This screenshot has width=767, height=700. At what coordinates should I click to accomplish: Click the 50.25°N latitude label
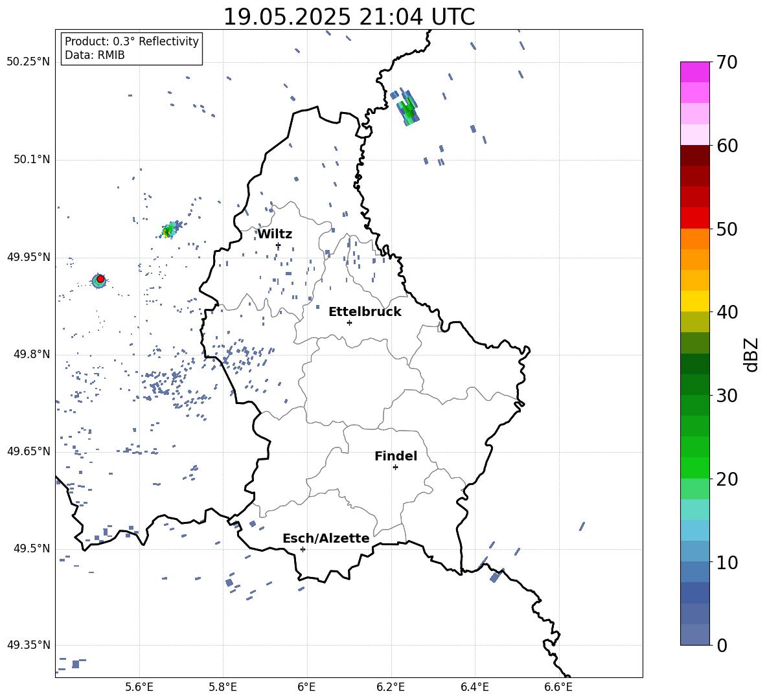(x=29, y=62)
